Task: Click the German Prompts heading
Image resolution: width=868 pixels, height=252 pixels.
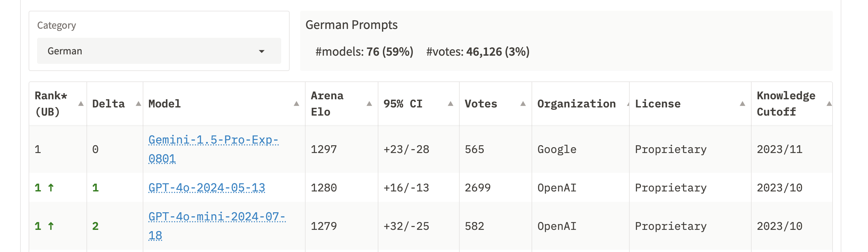Action: coord(351,25)
